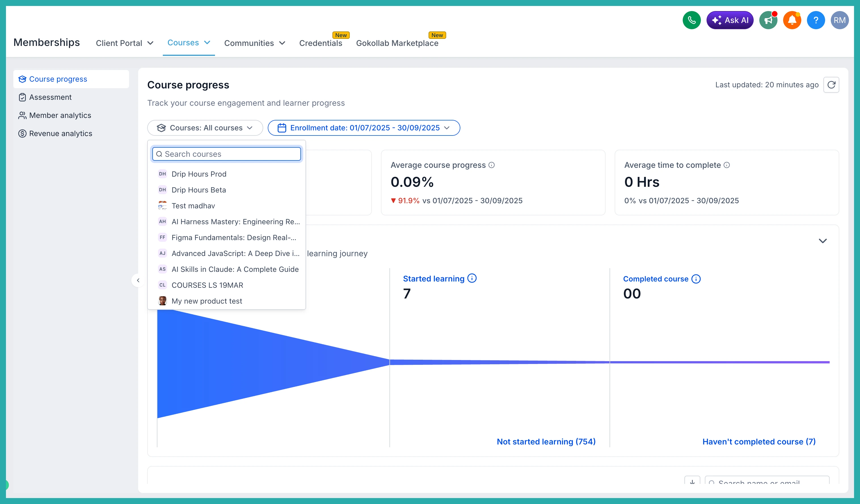This screenshot has height=504, width=860.
Task: Click the magnifier icon in Search courses
Action: (x=159, y=154)
